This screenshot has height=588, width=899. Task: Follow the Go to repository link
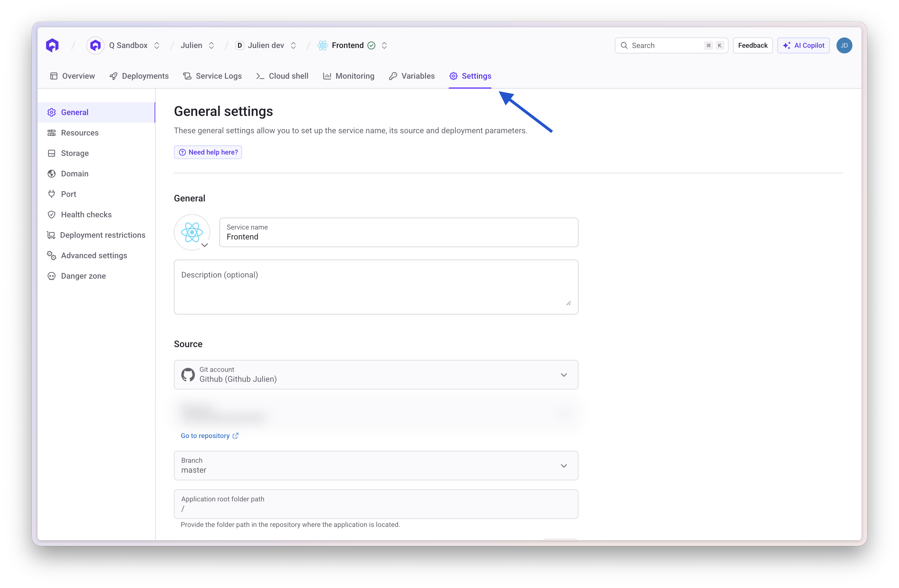209,435
